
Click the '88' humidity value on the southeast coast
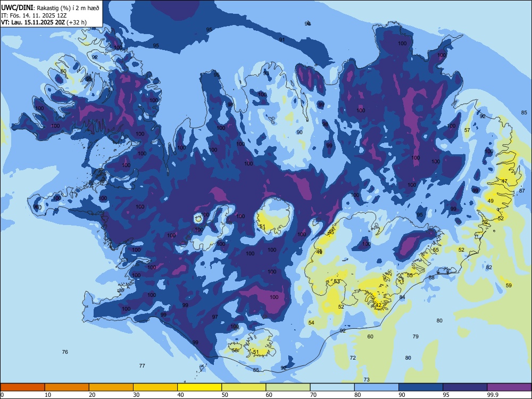point(431,277)
